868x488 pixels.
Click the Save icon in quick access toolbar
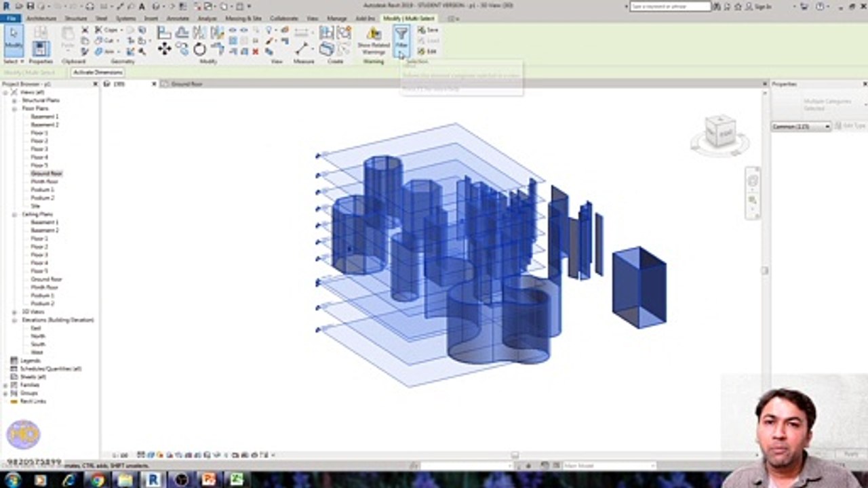29,6
